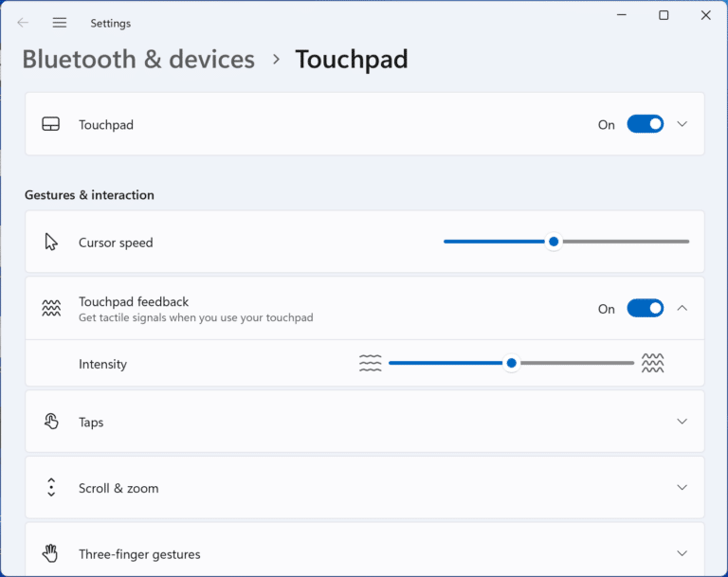This screenshot has width=728, height=577.
Task: Go to Bluetooth & devices breadcrumb
Action: click(138, 60)
